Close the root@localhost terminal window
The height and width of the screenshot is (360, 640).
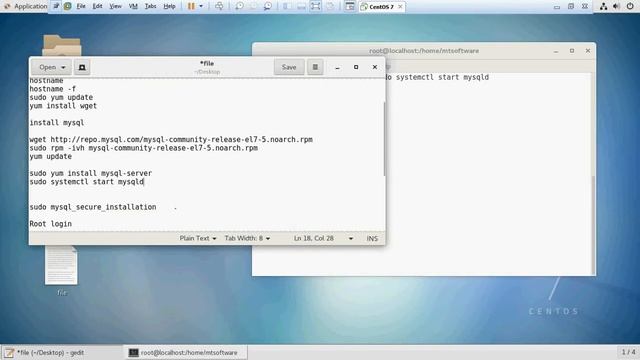tap(588, 51)
